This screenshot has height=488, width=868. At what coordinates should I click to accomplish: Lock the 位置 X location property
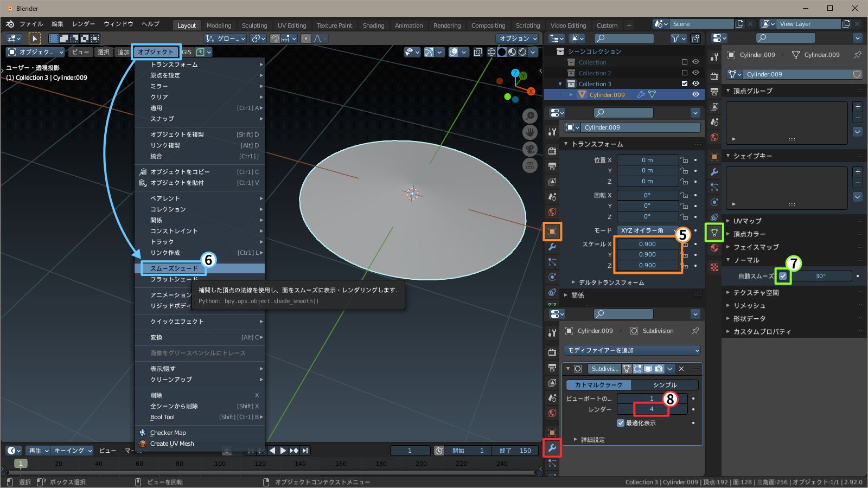coord(684,160)
